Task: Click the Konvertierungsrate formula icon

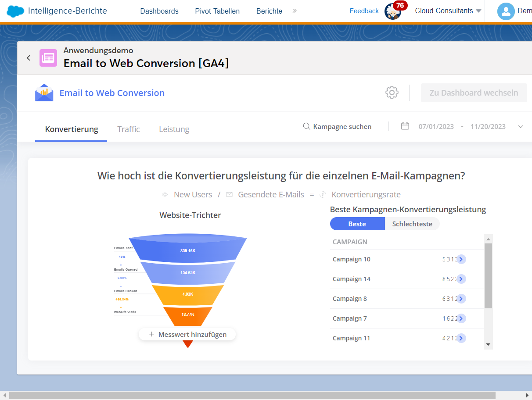Action: click(324, 194)
